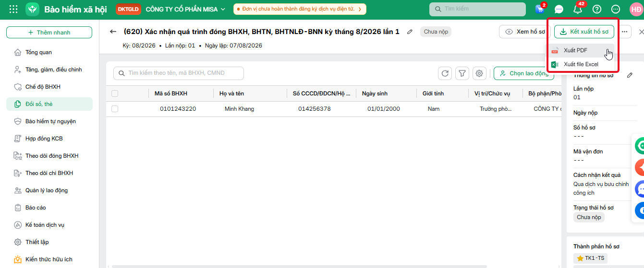Click the Xem hồ sơ button

[525, 32]
